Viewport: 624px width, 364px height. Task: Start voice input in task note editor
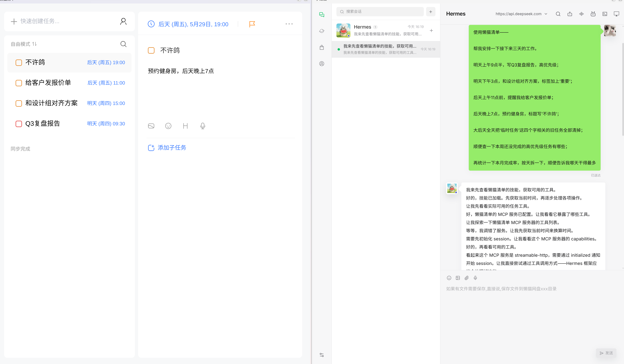pos(203,126)
